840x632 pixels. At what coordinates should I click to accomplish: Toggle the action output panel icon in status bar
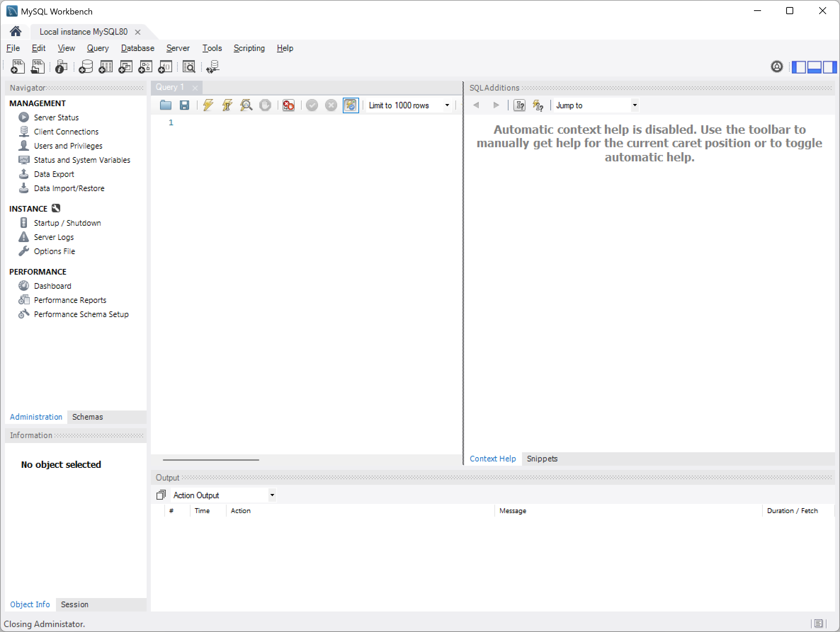tap(818, 623)
